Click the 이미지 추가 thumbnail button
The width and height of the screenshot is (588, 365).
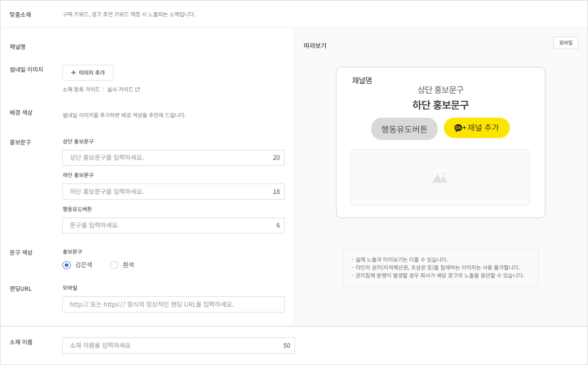coord(87,73)
